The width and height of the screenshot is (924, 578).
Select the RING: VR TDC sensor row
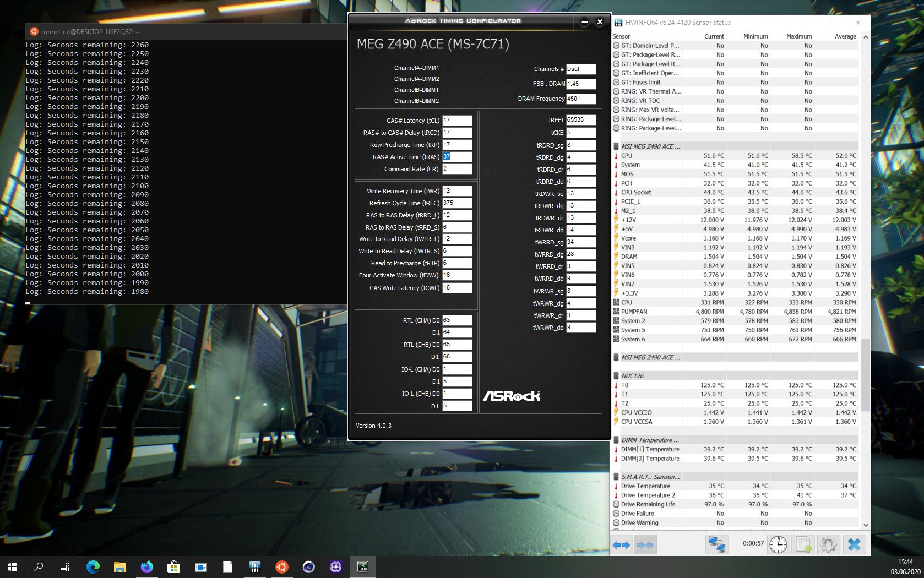point(735,101)
